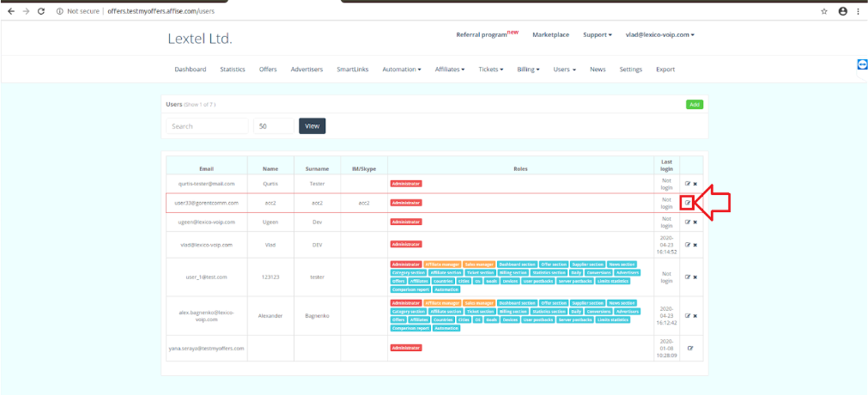Go to Statistics
Image resolution: width=868 pixels, height=395 pixels.
[233, 70]
